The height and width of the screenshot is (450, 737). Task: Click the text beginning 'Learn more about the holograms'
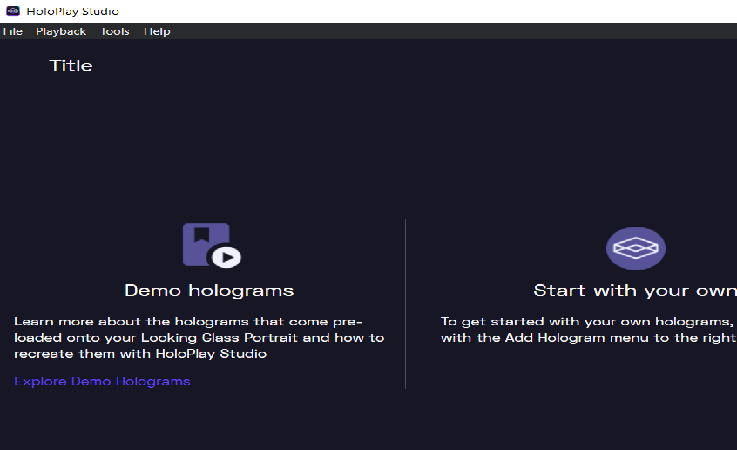pyautogui.click(x=199, y=338)
